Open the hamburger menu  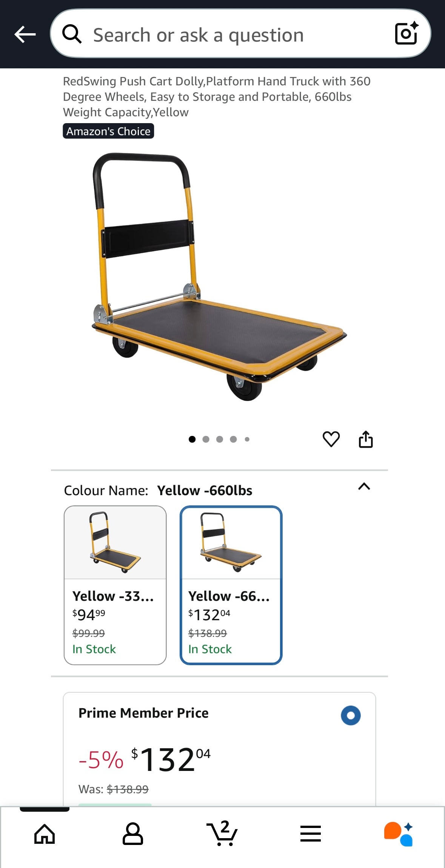click(310, 835)
